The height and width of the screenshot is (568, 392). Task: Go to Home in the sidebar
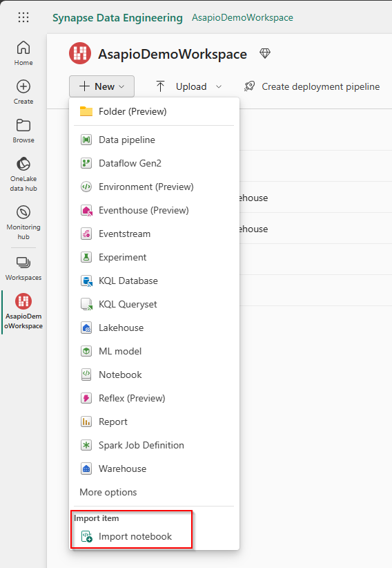(x=23, y=53)
